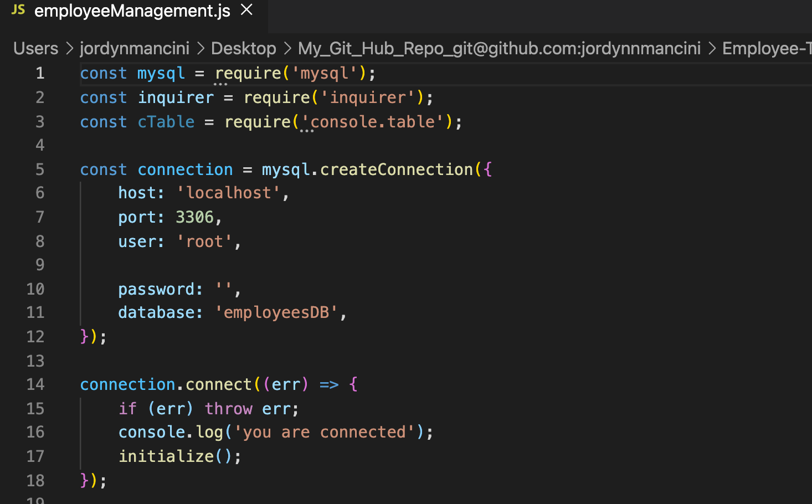
Task: Place cursor on port number 3306
Action: click(194, 218)
